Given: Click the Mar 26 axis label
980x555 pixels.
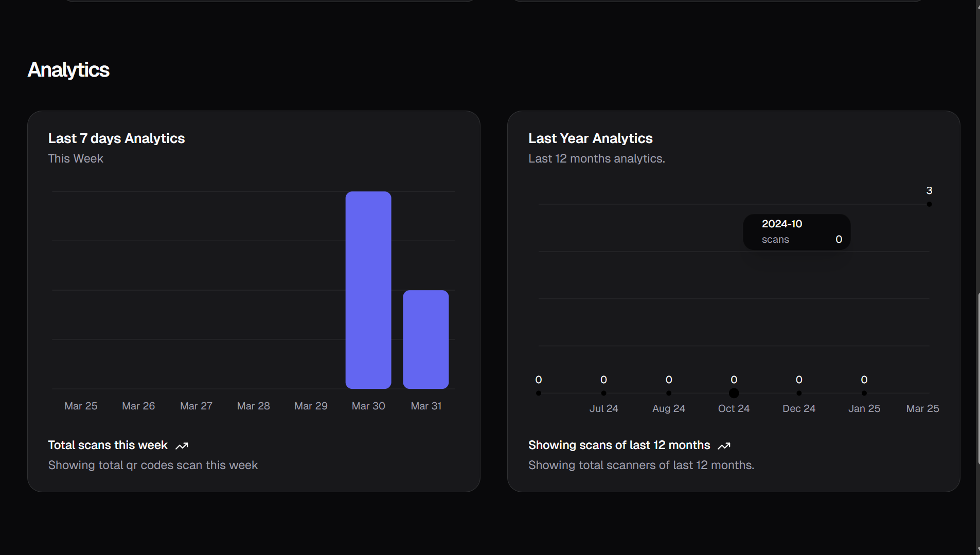Looking at the screenshot, I should [x=138, y=406].
